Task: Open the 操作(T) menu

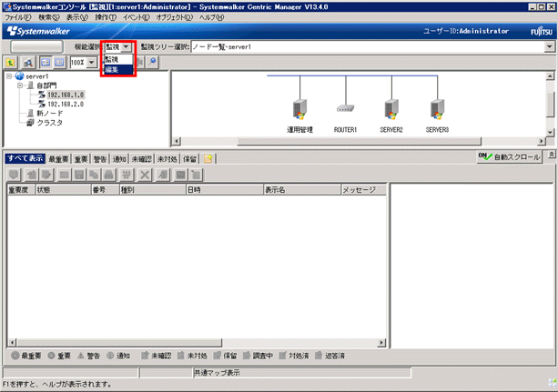Action: coord(106,17)
